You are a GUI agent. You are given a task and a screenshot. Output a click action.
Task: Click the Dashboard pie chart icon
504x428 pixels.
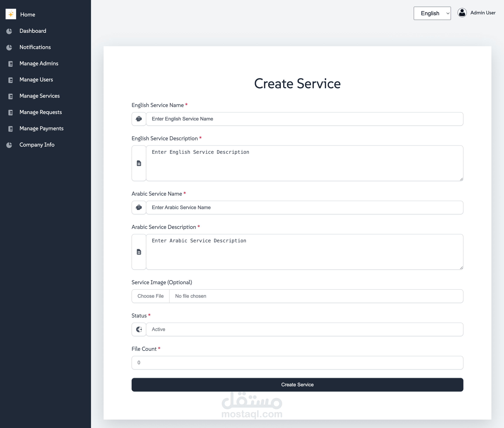pyautogui.click(x=9, y=31)
